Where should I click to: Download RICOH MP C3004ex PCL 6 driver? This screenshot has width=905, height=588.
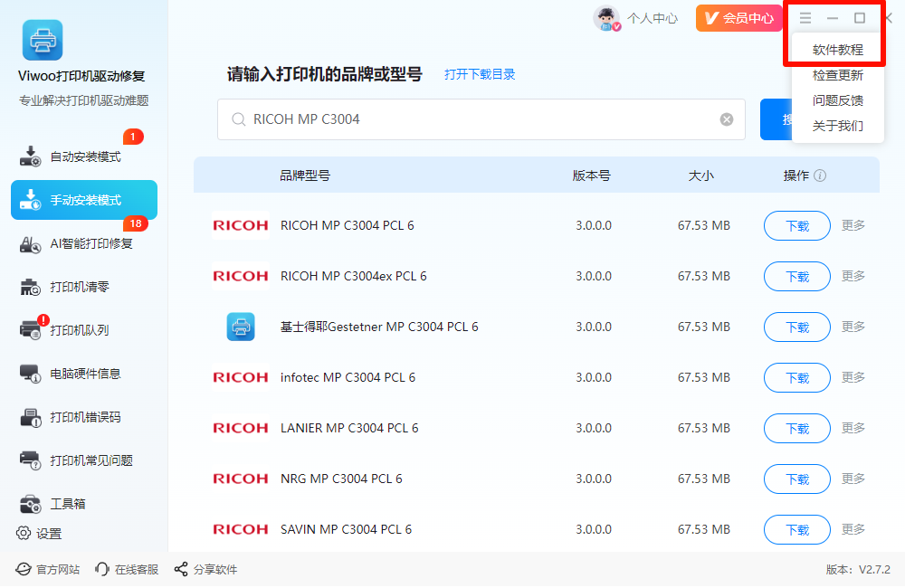point(797,277)
